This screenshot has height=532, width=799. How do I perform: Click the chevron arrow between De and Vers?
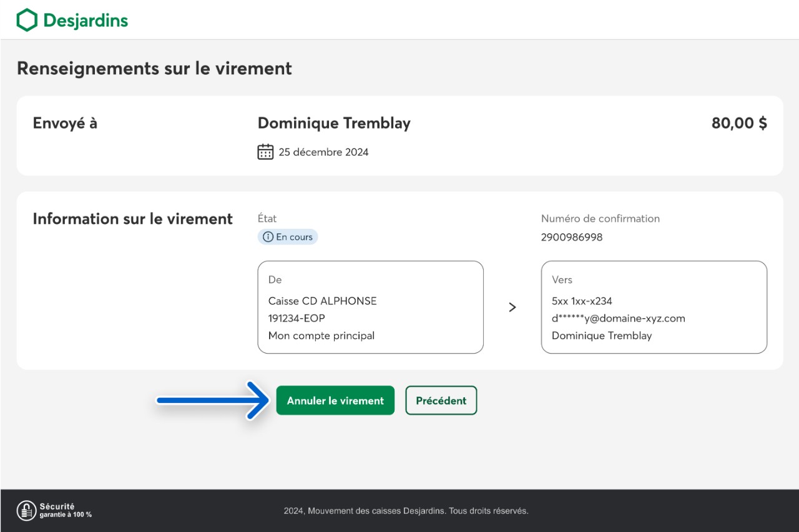(x=512, y=307)
